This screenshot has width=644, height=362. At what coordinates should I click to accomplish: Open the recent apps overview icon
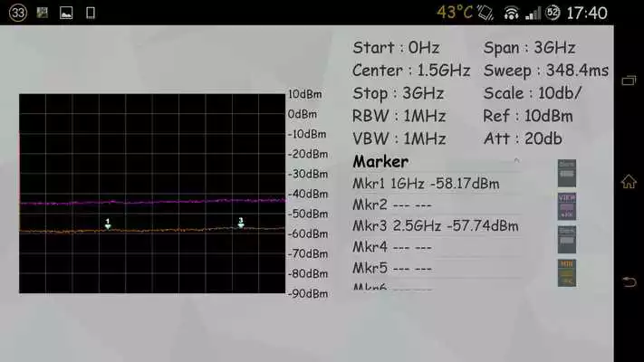click(x=629, y=81)
